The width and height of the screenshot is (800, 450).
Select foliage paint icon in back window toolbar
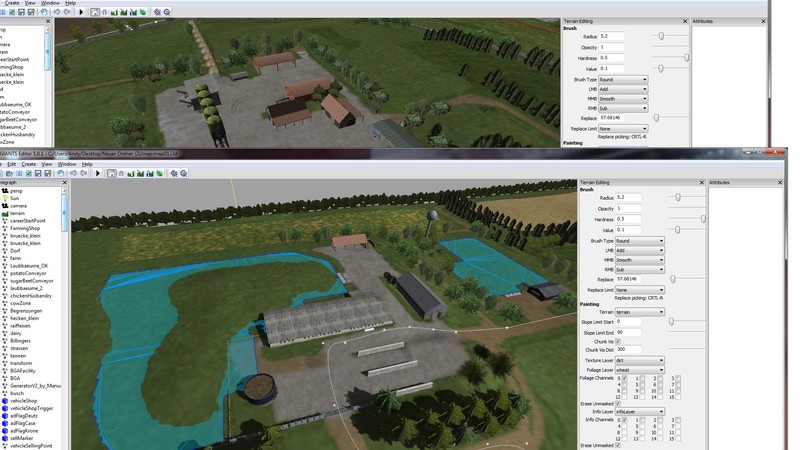tap(143, 12)
